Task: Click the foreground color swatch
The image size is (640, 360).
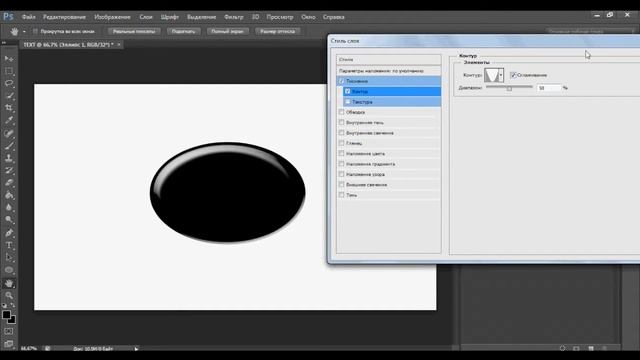Action: point(6,315)
